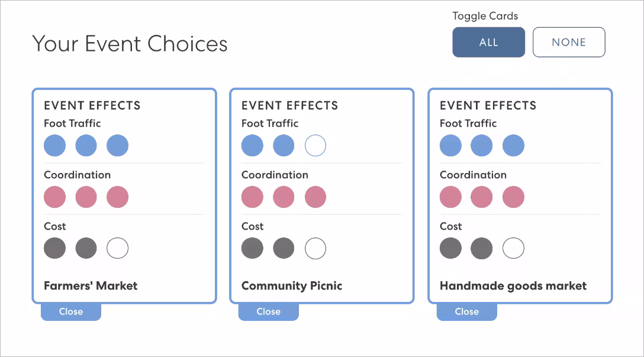Click the NONE toggle cards button
Screen dimensions: 644x357
(568, 42)
